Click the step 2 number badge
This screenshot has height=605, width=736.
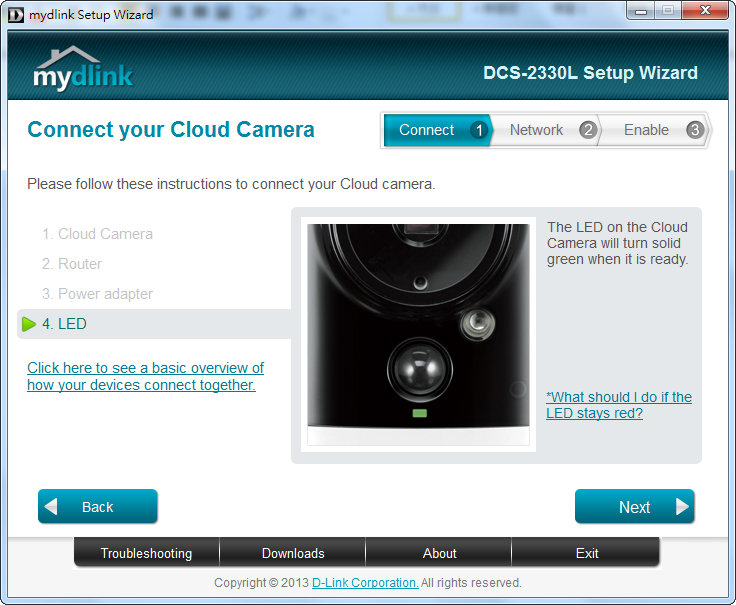tap(588, 130)
